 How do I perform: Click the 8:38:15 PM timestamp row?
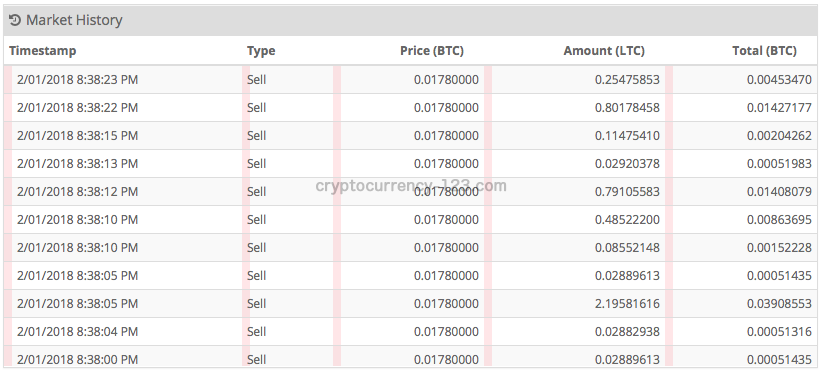pyautogui.click(x=410, y=136)
